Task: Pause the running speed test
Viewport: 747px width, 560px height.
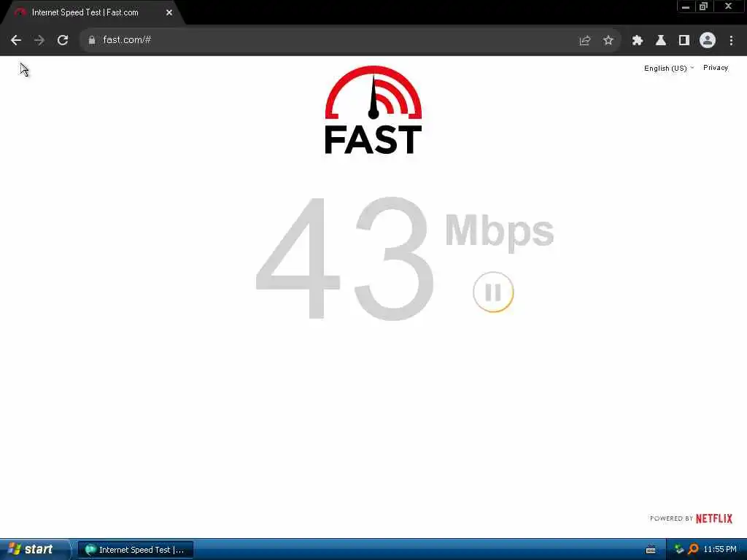Action: (493, 292)
